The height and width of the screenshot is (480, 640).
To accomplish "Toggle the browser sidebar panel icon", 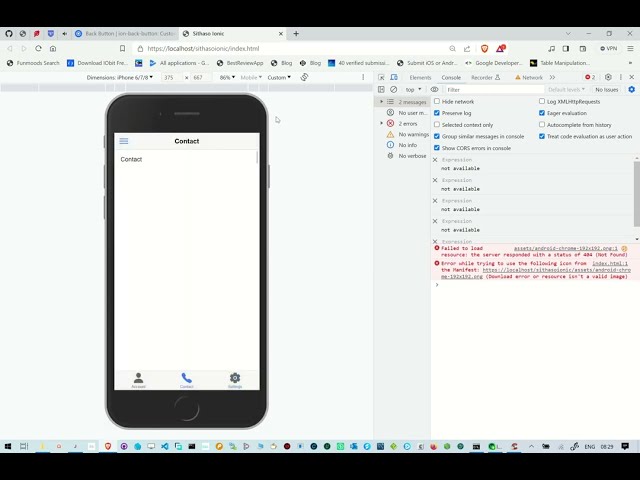I will pos(566,49).
